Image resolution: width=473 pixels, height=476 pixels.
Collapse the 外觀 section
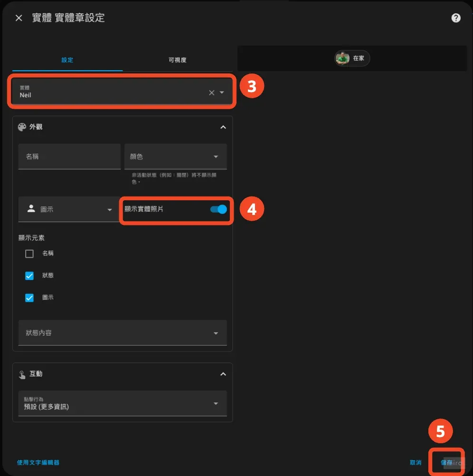pos(223,127)
